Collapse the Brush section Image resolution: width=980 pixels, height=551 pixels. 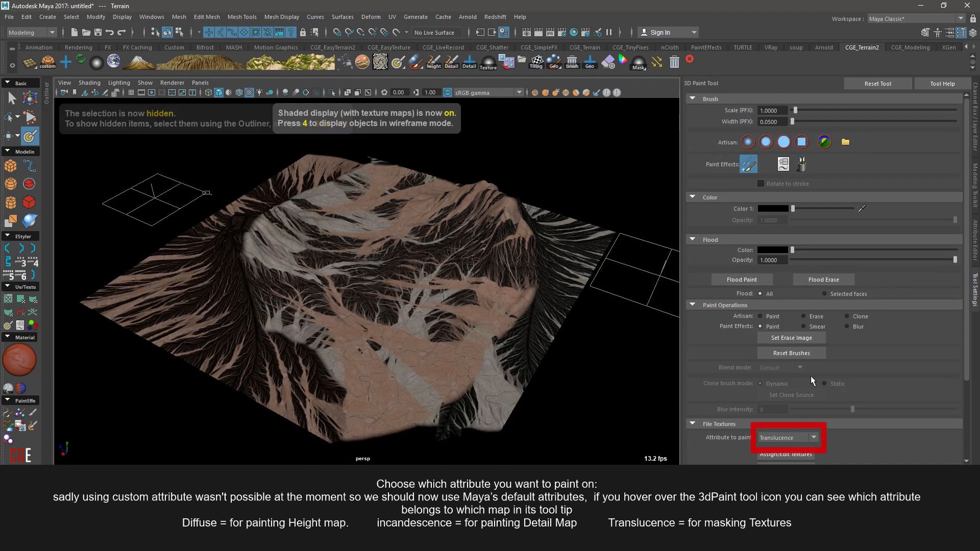pos(693,98)
